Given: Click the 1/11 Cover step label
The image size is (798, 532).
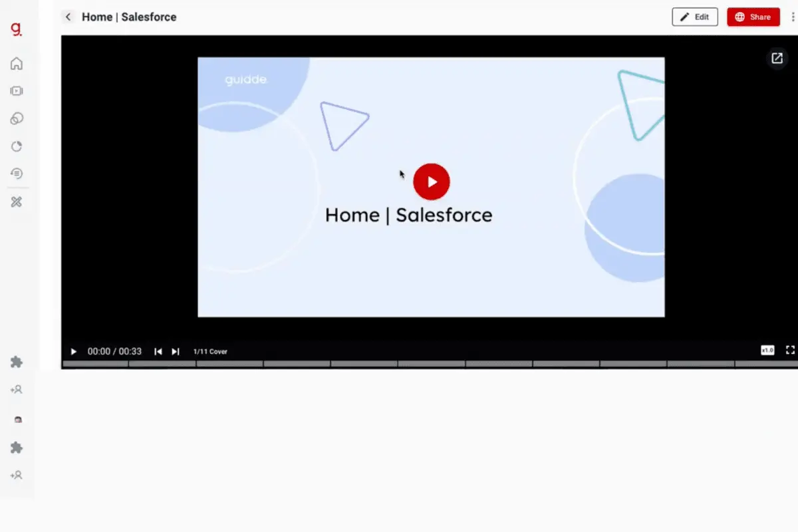Looking at the screenshot, I should 210,351.
